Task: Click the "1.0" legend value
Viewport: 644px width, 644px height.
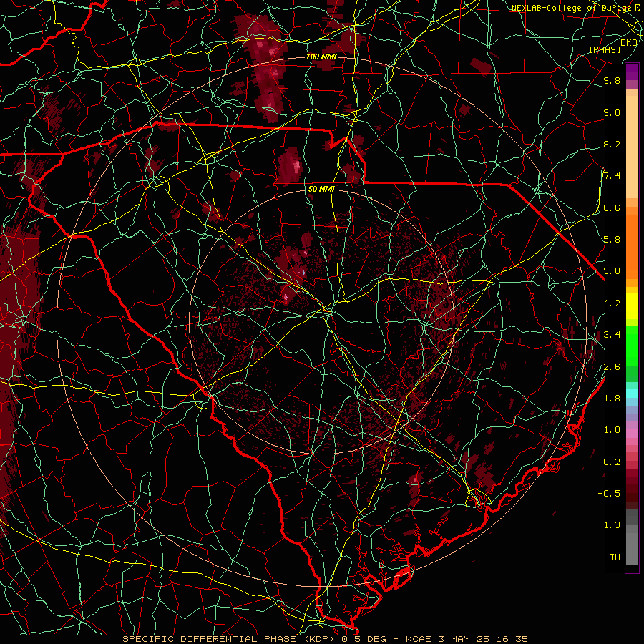Action: tap(612, 430)
